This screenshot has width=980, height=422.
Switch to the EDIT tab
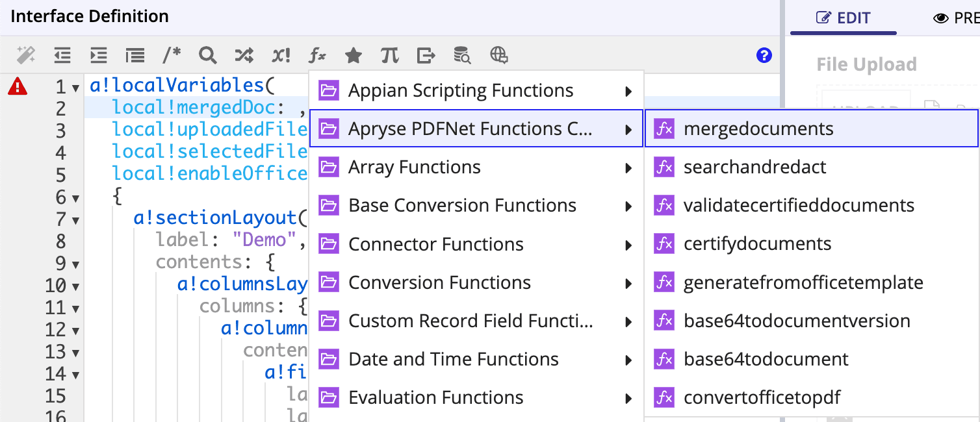[x=844, y=18]
